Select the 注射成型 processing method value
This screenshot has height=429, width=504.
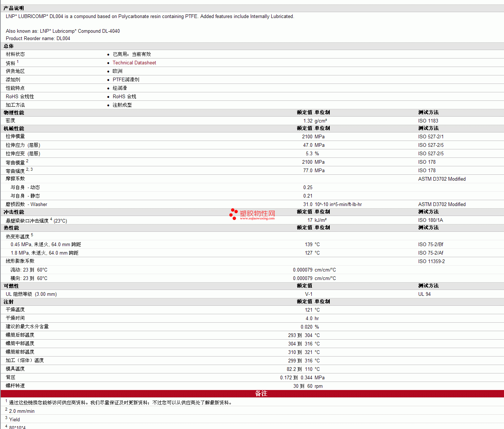(122, 105)
